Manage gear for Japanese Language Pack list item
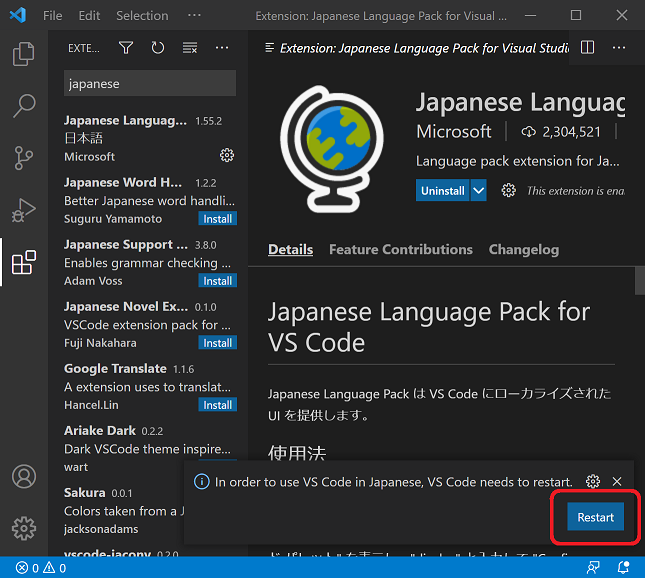The width and height of the screenshot is (645, 578). [227, 155]
